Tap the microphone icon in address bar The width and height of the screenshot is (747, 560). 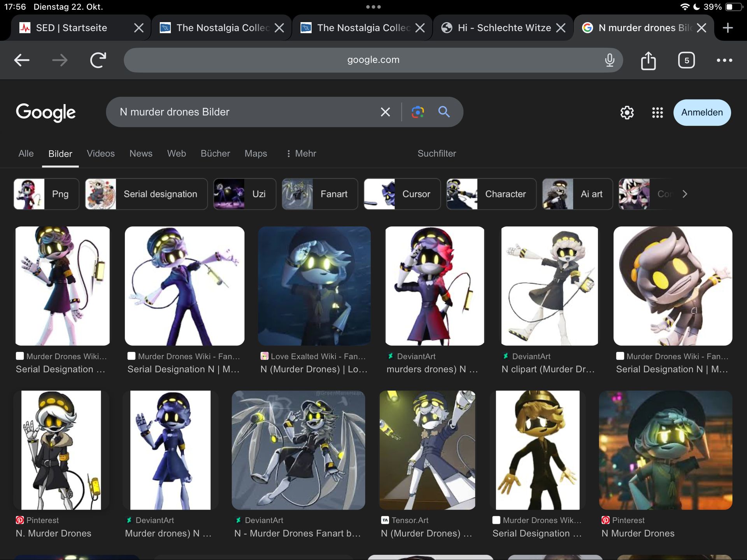coord(609,60)
